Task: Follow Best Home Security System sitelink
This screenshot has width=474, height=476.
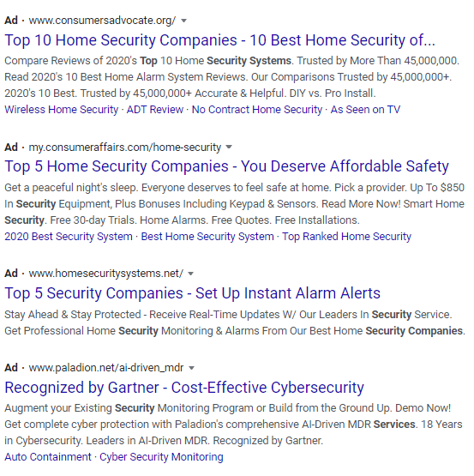Action: (x=207, y=237)
